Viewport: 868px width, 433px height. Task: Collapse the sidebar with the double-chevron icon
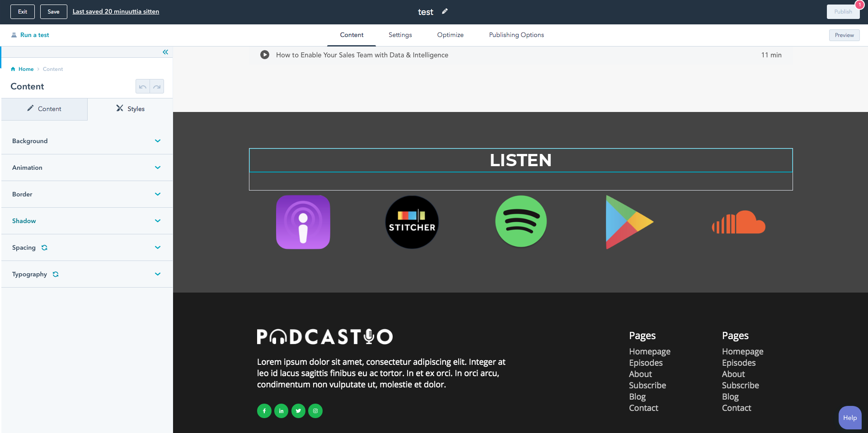[165, 52]
